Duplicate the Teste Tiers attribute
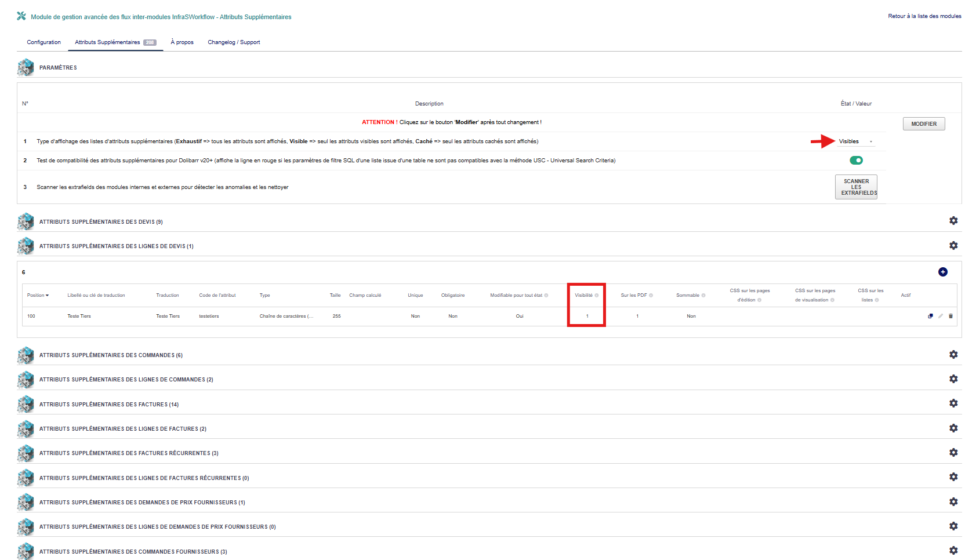 tap(930, 316)
